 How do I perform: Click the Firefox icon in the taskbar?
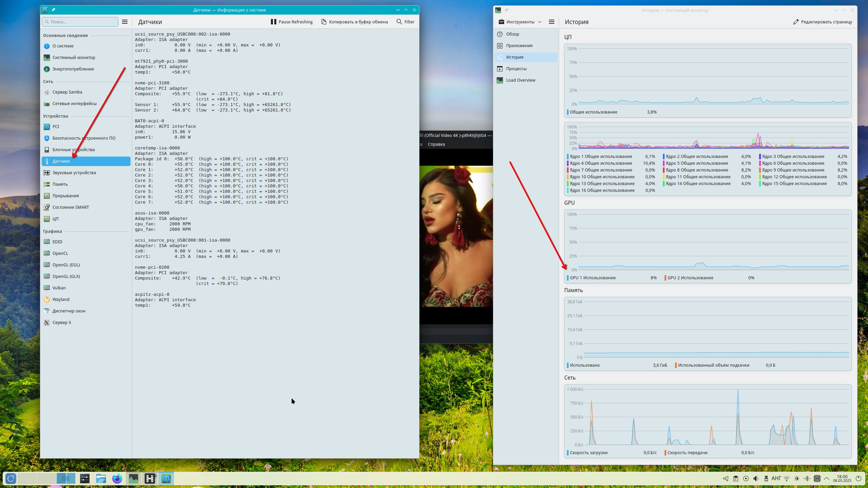tap(117, 479)
